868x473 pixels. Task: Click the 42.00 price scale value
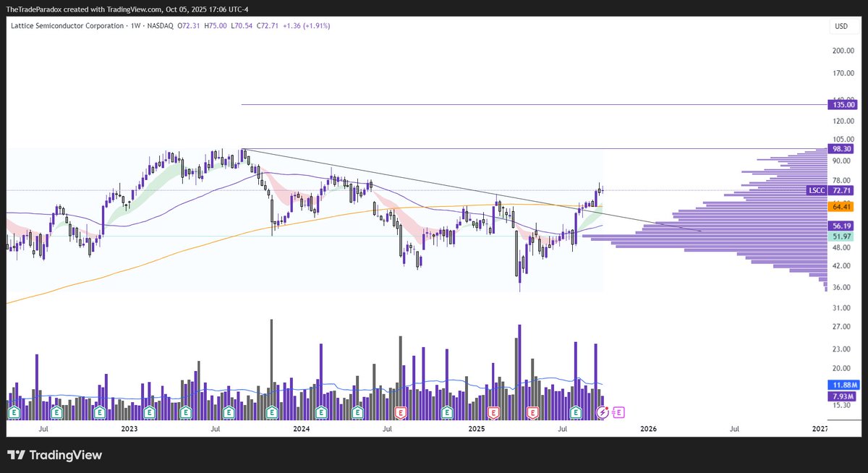click(841, 266)
